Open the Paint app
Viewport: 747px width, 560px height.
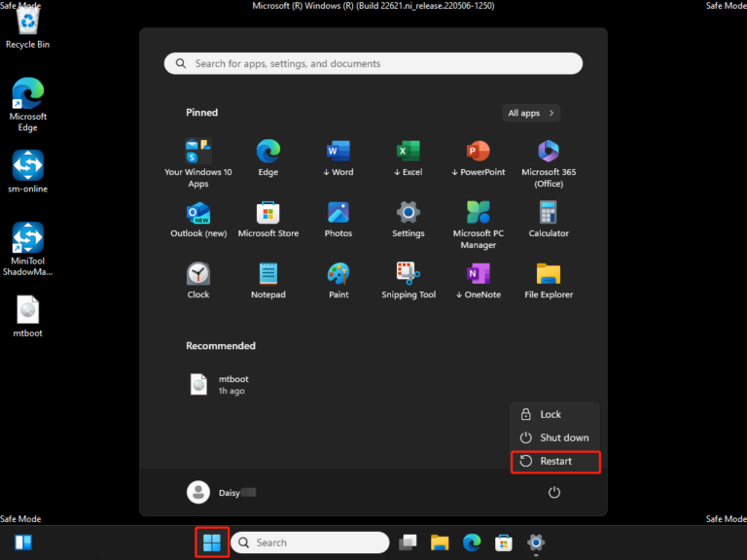click(x=338, y=280)
